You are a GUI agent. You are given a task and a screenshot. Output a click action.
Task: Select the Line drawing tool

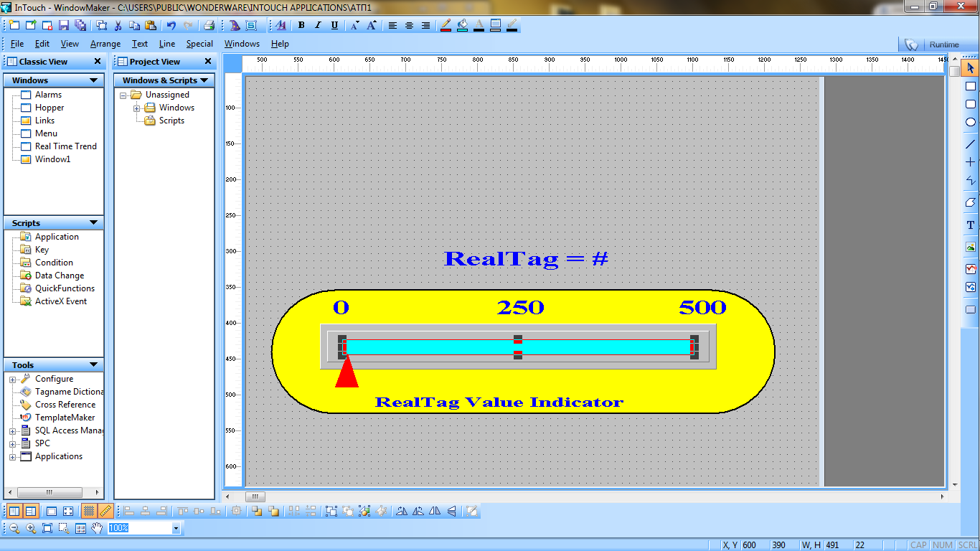pos(971,144)
